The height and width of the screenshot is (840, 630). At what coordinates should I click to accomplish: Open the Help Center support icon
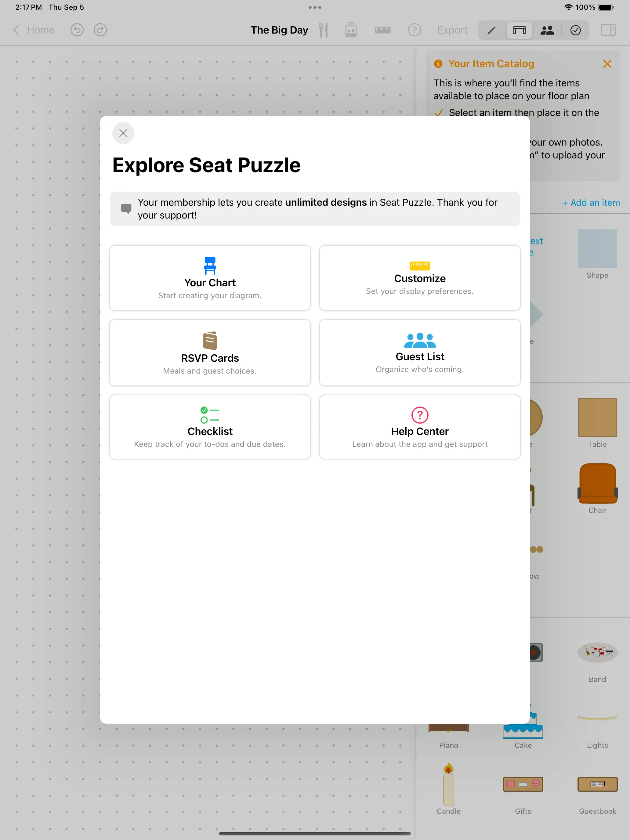click(420, 415)
